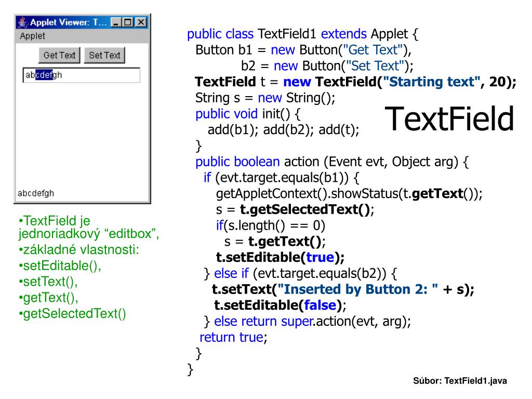Screen dimensions: 532x399
Task: Click the 'public boolean action' code line
Action: 332,162
